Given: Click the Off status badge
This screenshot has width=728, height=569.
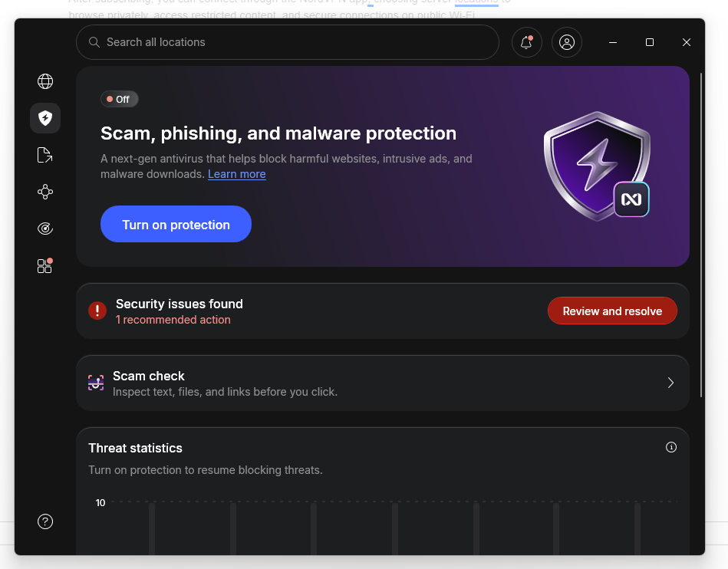Looking at the screenshot, I should pyautogui.click(x=120, y=100).
